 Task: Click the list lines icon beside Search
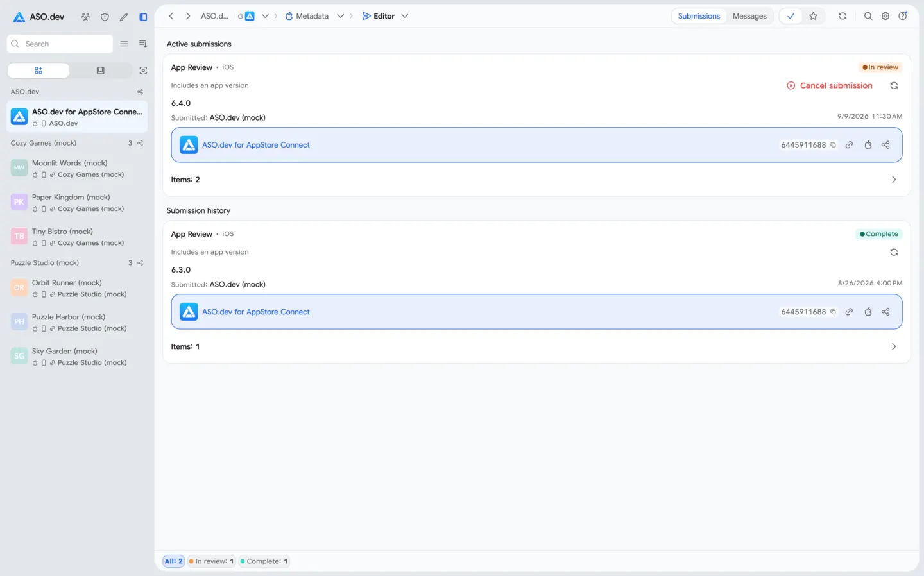pos(124,44)
